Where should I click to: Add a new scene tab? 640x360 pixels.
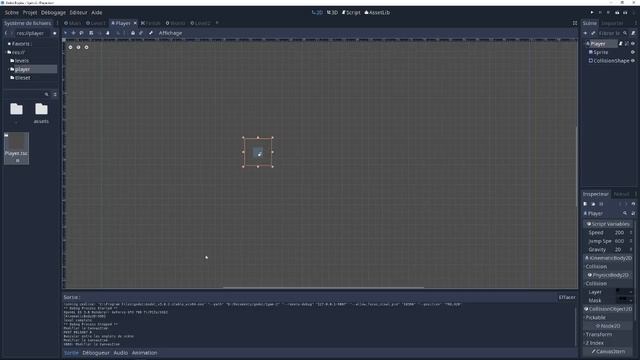pos(217,23)
